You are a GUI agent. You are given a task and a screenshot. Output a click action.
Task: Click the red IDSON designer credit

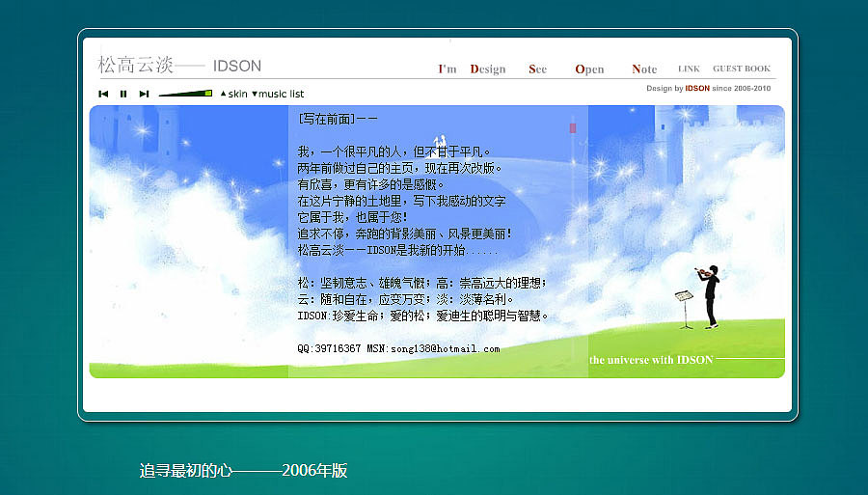[697, 88]
